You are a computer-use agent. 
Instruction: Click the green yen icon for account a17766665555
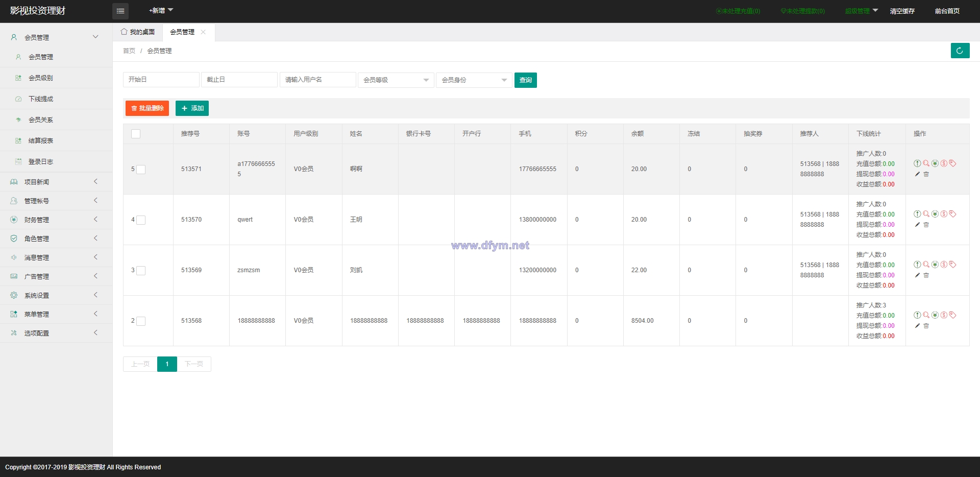(x=935, y=163)
